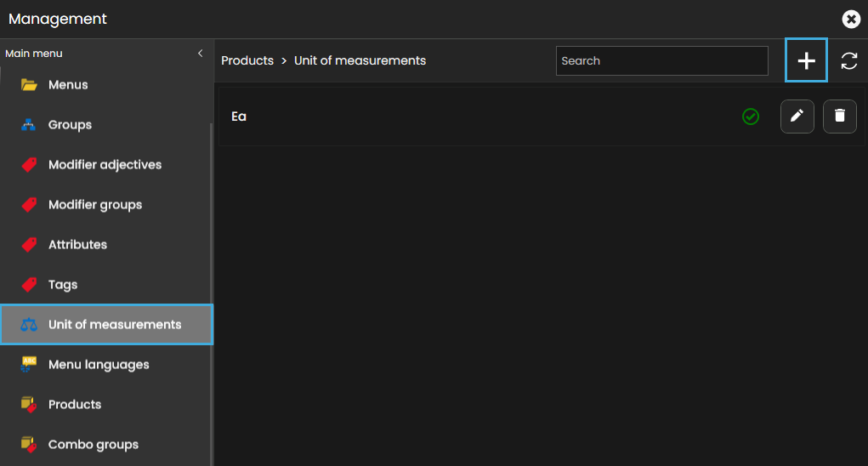Click Products breadcrumb link
The image size is (868, 466).
tap(247, 61)
